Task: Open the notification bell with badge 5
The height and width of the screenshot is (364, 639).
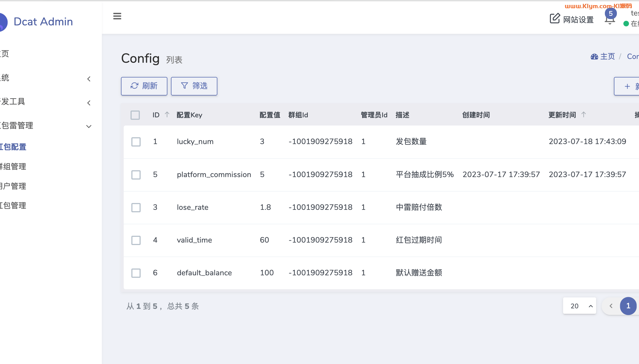Action: (x=610, y=20)
